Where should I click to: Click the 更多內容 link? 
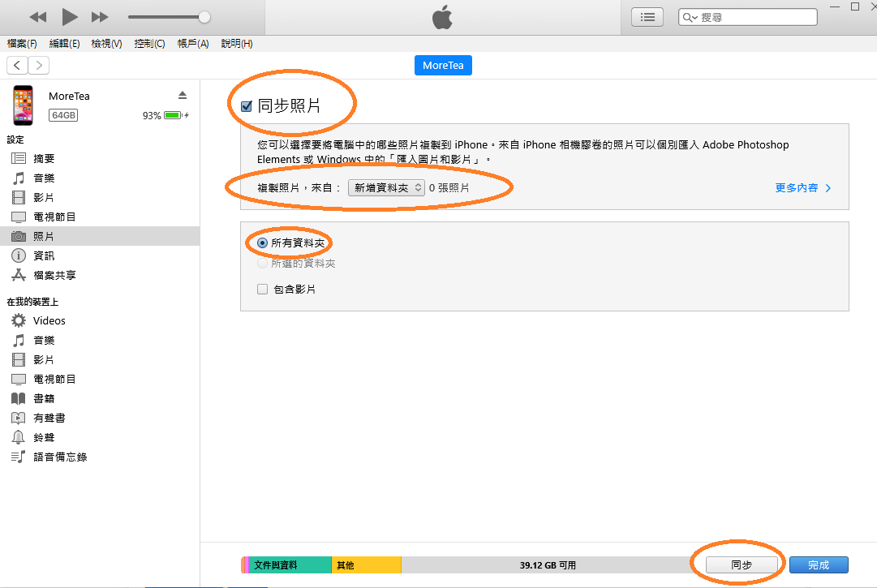(x=803, y=188)
